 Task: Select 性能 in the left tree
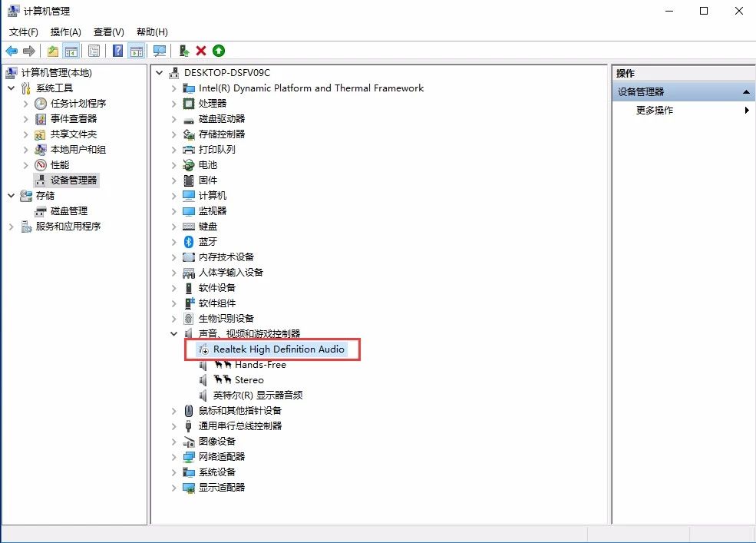[x=60, y=165]
